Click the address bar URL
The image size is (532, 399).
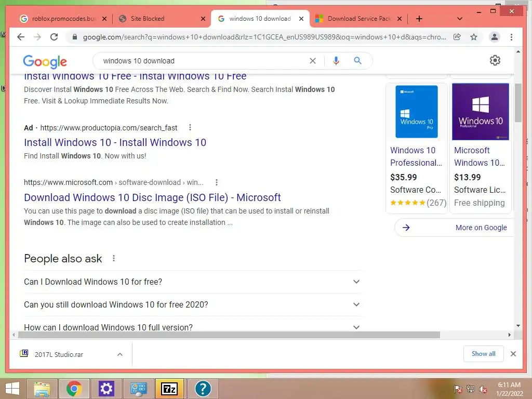pos(264,37)
